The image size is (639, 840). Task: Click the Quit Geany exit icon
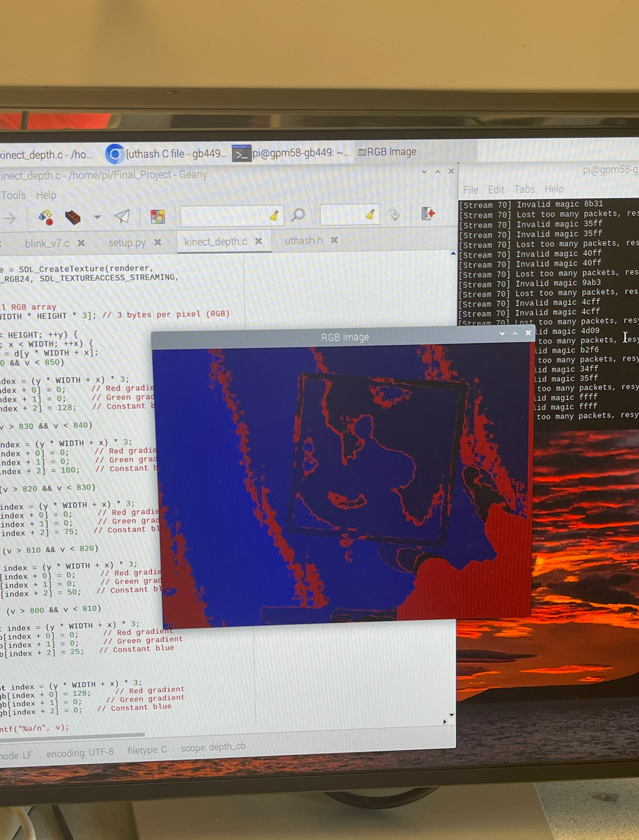coord(427,214)
